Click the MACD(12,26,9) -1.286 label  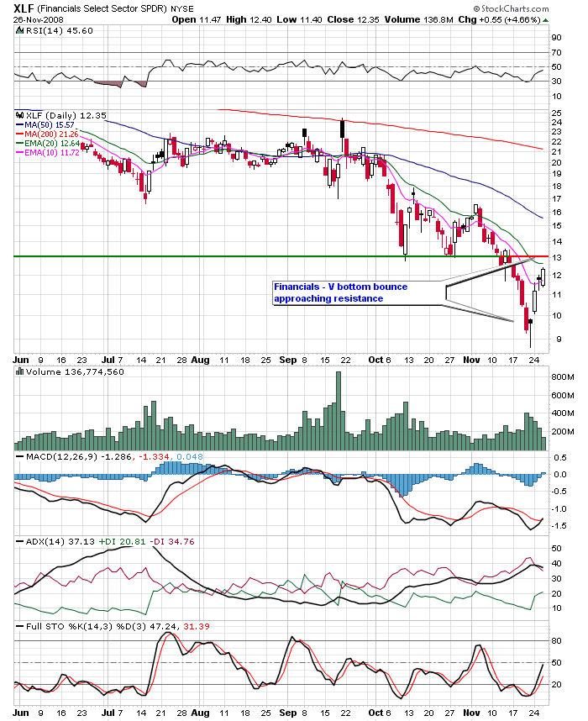74,457
